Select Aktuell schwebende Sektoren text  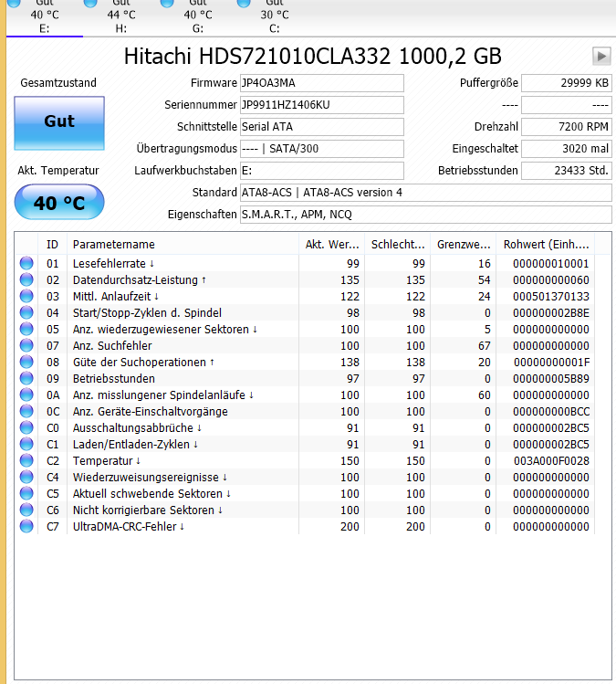(151, 494)
